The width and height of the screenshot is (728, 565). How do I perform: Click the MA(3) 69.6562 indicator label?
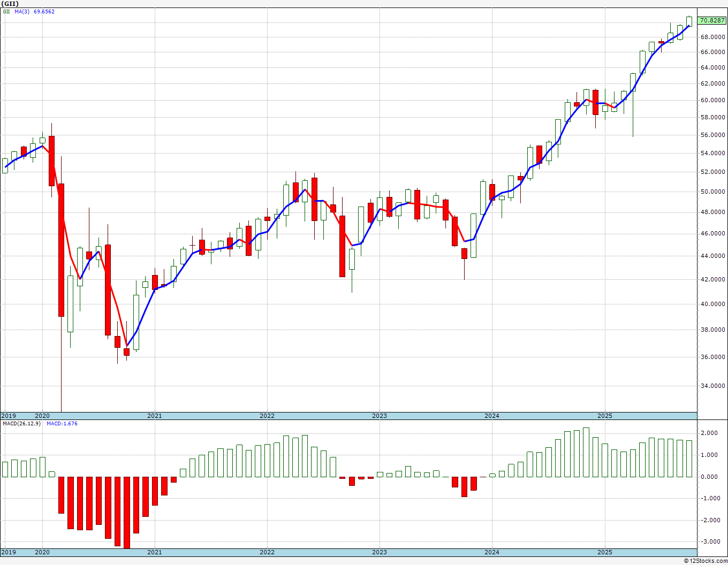point(34,11)
